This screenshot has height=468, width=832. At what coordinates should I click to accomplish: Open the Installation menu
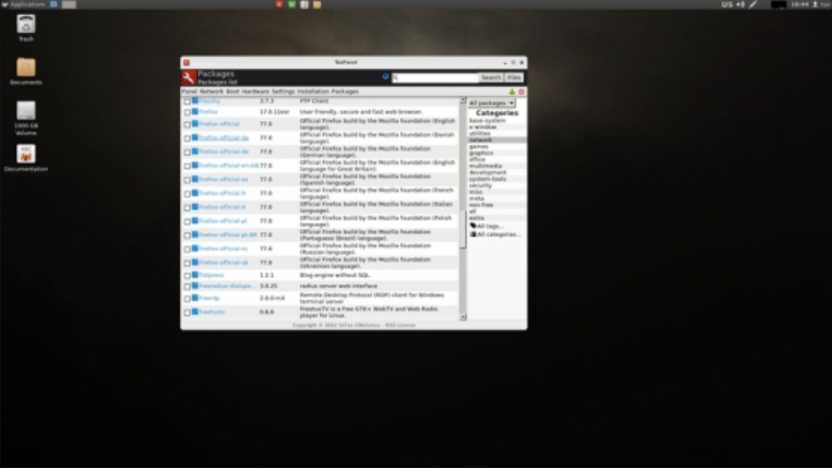[x=313, y=91]
